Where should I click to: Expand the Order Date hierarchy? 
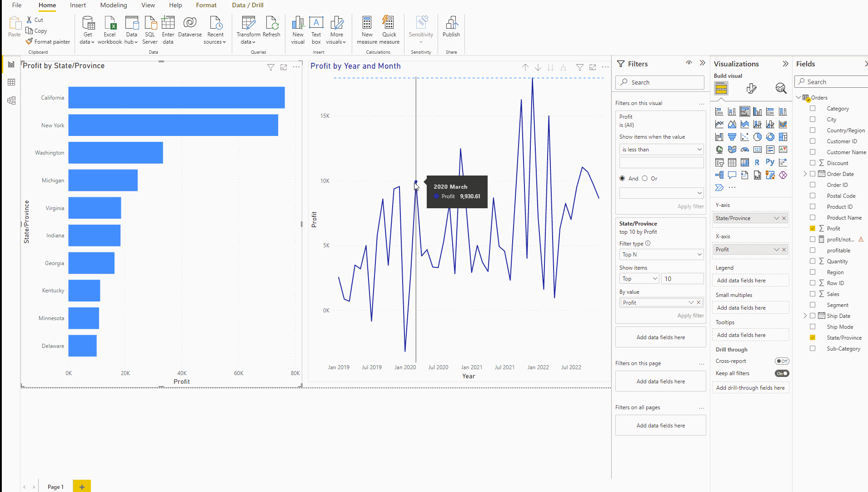click(x=805, y=174)
